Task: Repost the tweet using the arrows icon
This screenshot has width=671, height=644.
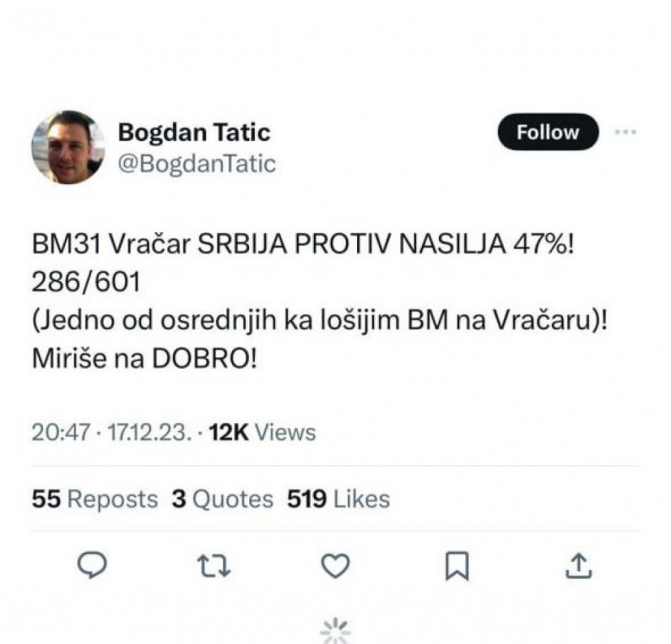Action: [x=214, y=566]
